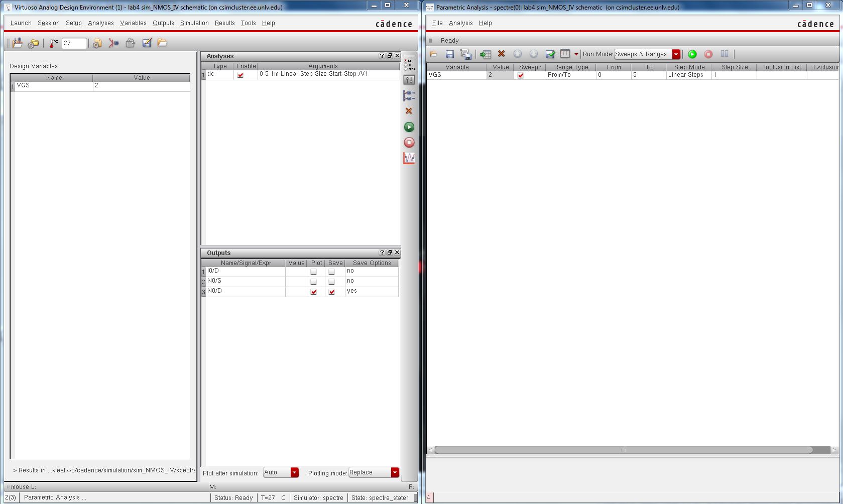Click the orange X delete icon in Parametric toolbar
This screenshot has height=504, width=843.
coord(501,54)
